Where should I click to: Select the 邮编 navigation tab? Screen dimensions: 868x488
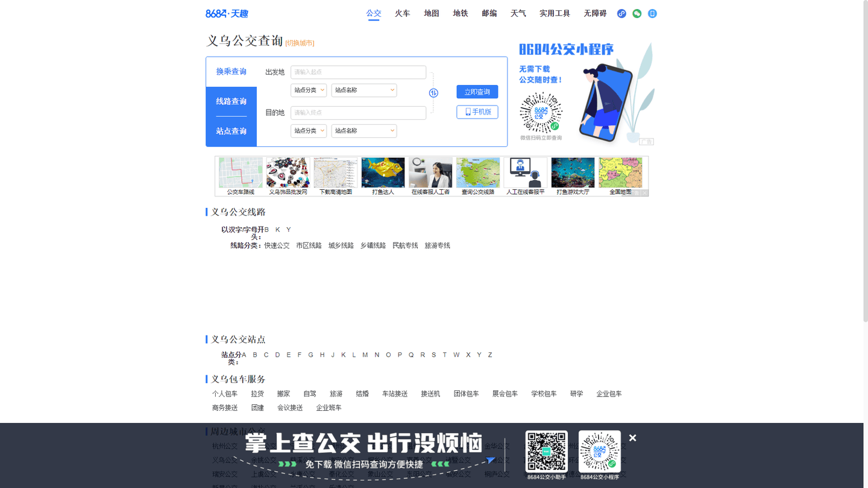pos(489,13)
